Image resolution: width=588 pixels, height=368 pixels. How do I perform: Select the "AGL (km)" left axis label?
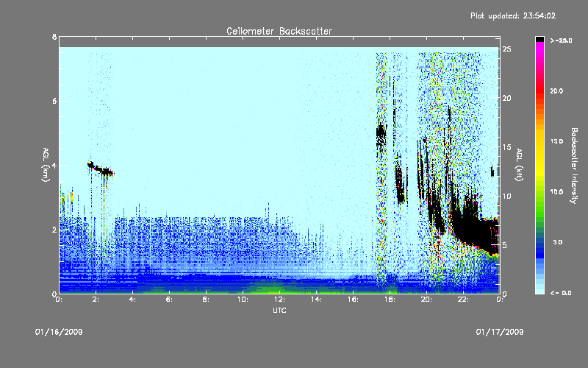tap(46, 165)
